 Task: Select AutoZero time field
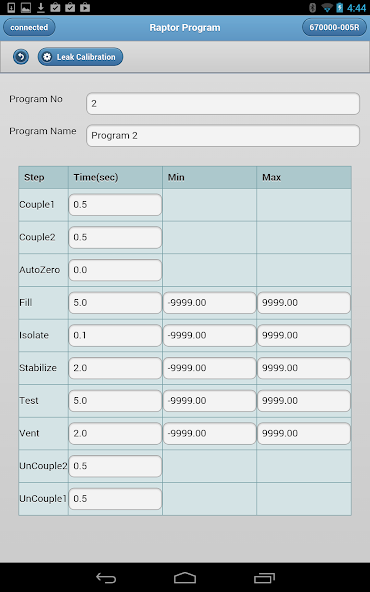pos(115,270)
